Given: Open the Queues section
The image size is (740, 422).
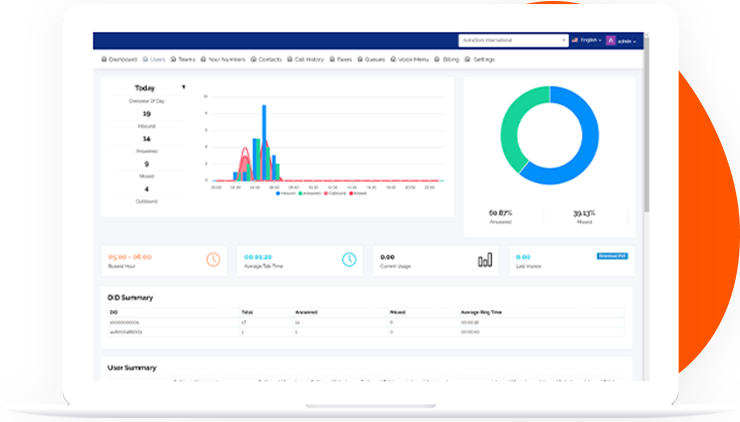Looking at the screenshot, I should 371,59.
